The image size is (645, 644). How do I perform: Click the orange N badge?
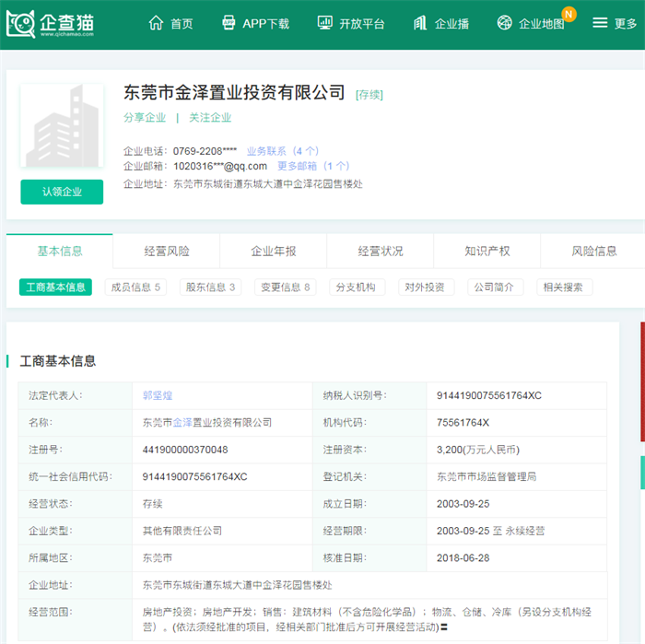(x=569, y=14)
